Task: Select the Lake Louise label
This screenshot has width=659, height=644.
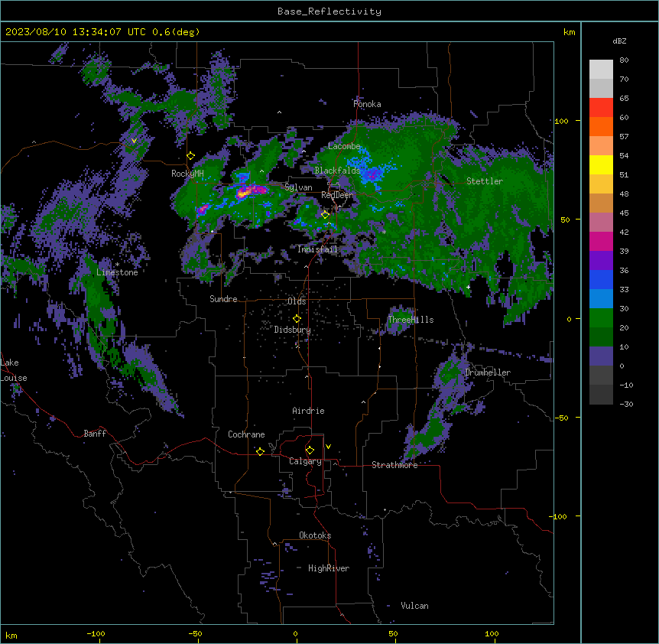Action: (13, 370)
